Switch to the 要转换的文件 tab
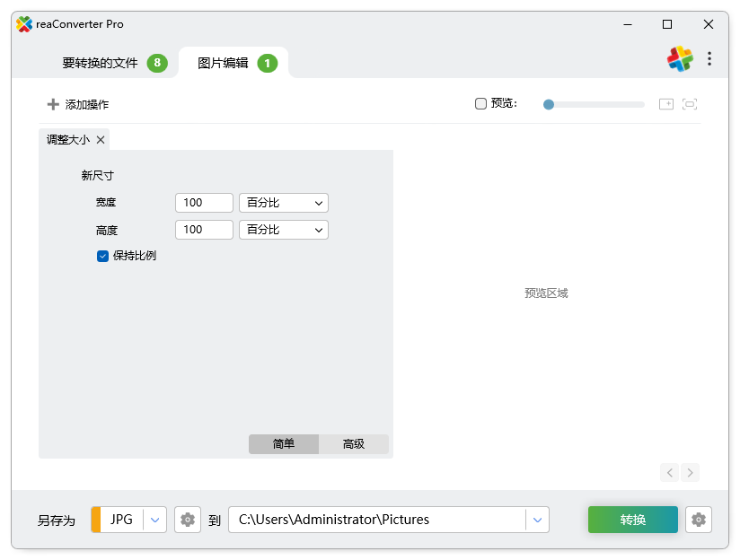 click(x=100, y=64)
